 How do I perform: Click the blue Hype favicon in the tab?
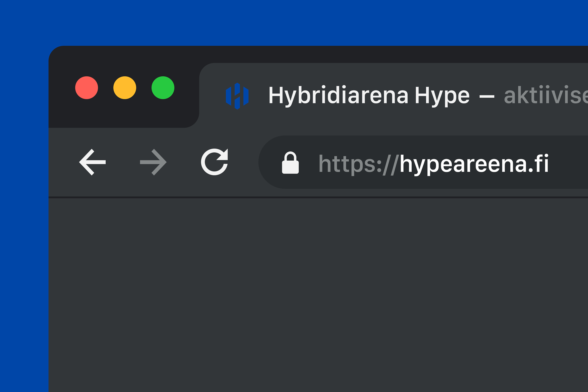237,96
